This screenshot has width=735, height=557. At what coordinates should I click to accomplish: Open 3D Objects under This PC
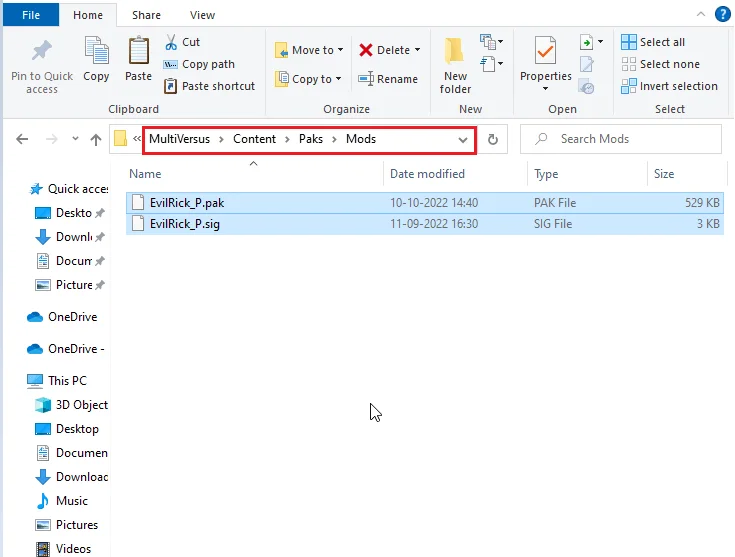[x=72, y=405]
